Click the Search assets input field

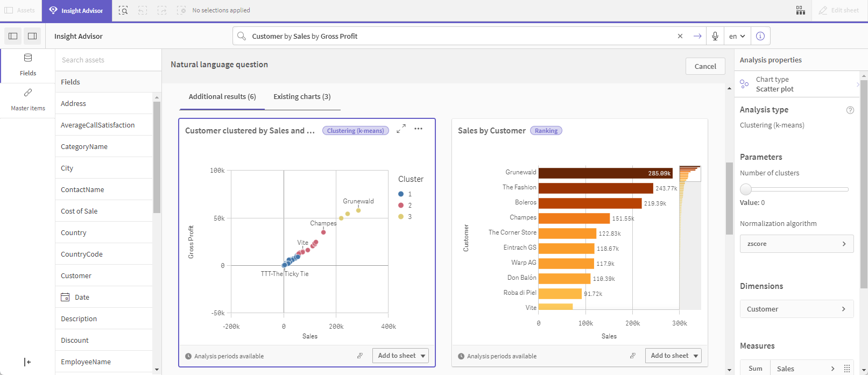point(108,60)
